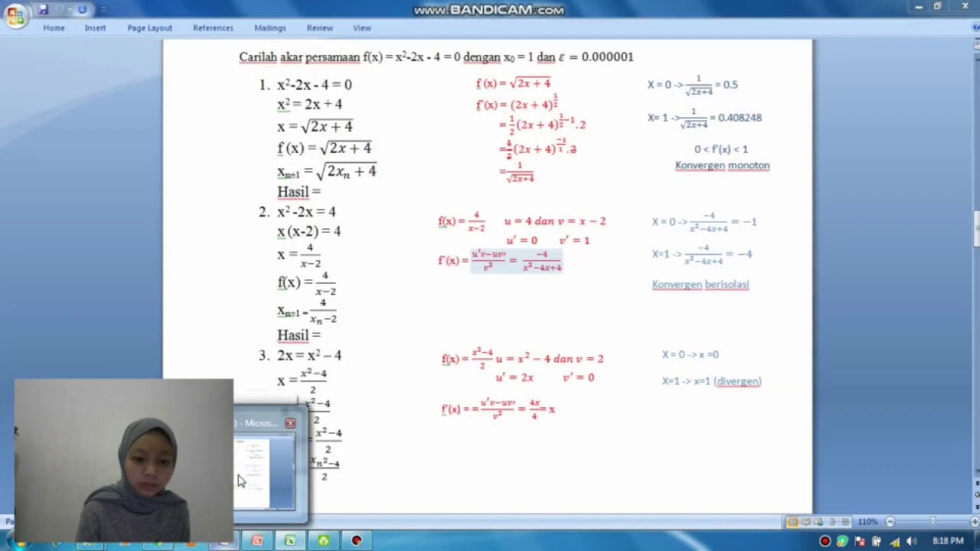Screen dimensions: 980x551
Task: Click the 'Carilah akar persamaan' heading line
Action: [x=436, y=57]
